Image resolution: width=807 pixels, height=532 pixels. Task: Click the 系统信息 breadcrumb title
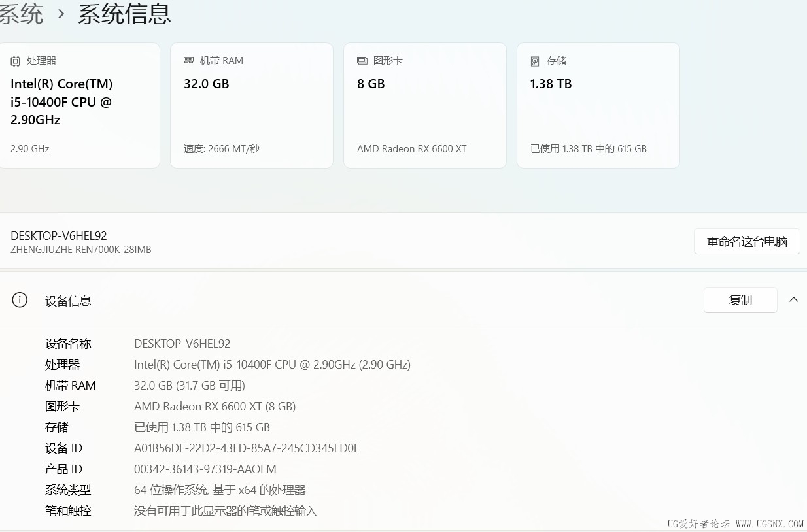tap(124, 13)
